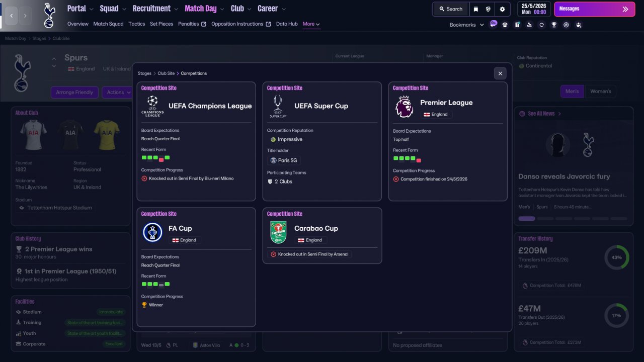
Task: Expand the Squad menu chevron
Action: click(124, 9)
